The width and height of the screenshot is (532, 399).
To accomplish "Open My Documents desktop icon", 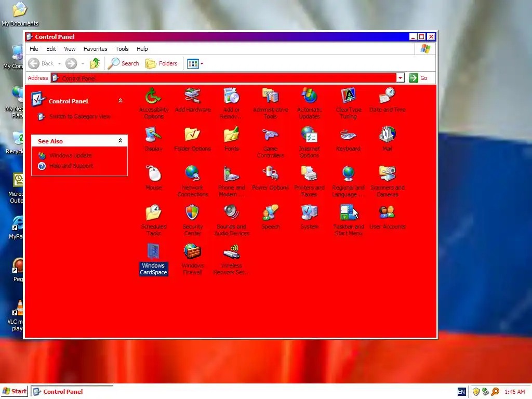I will coord(20,14).
